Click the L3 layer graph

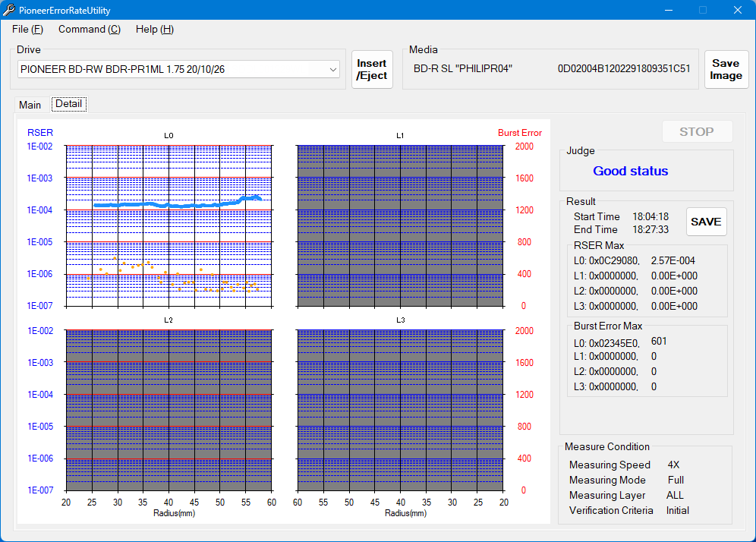point(399,410)
